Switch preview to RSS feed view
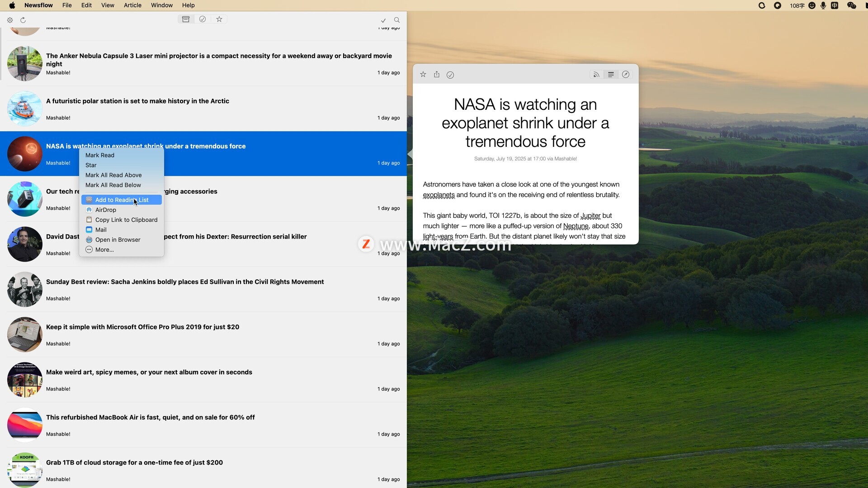 tap(596, 75)
